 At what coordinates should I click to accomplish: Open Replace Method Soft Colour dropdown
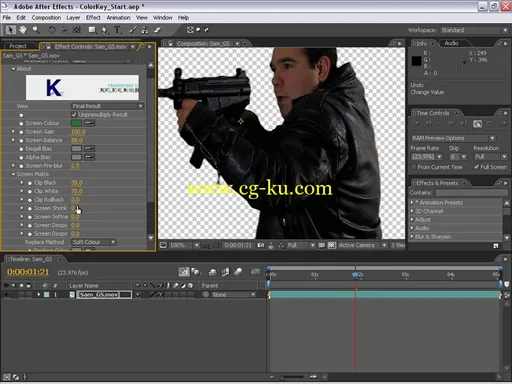pos(94,242)
